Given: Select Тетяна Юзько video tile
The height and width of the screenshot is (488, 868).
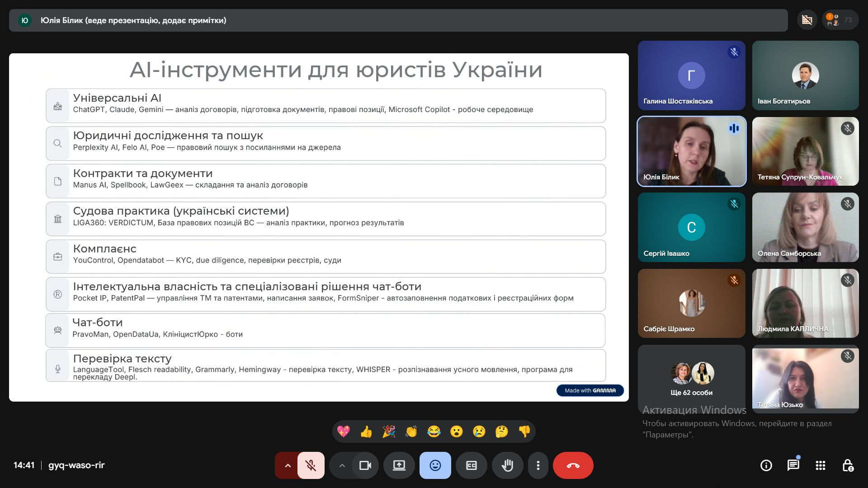Looking at the screenshot, I should (805, 379).
